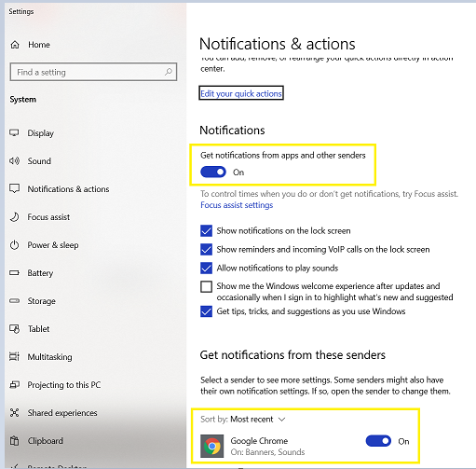Viewport: 476px width, 469px height.
Task: Open Focus assist settings link
Action: [x=237, y=205]
